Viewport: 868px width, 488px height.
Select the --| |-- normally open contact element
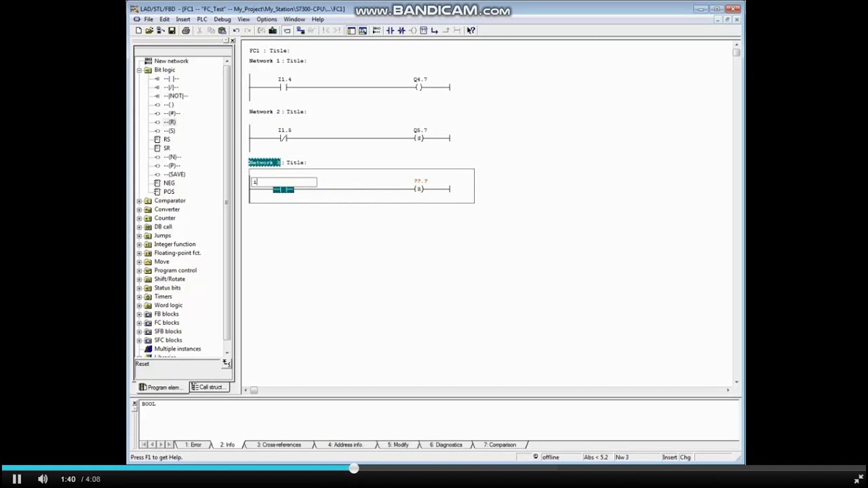pos(171,79)
